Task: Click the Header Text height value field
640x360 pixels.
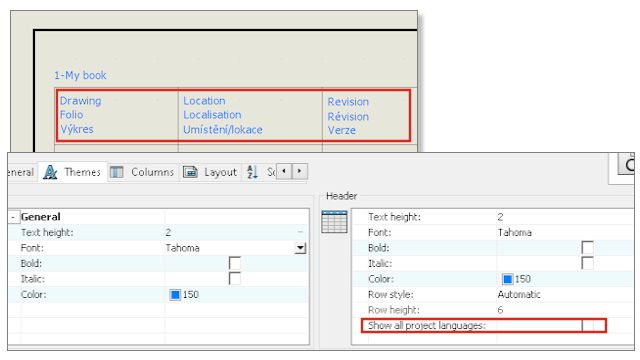Action: pyautogui.click(x=565, y=217)
